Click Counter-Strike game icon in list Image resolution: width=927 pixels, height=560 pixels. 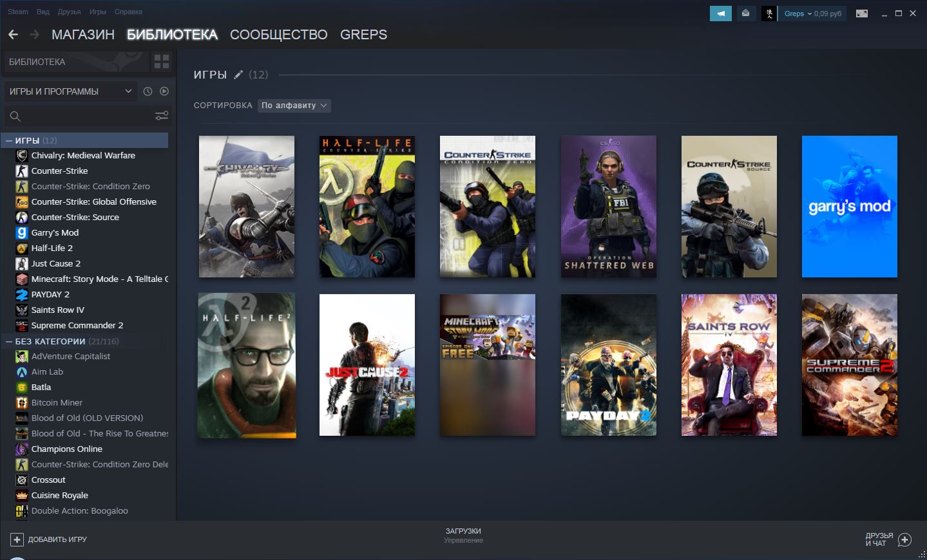(x=22, y=171)
